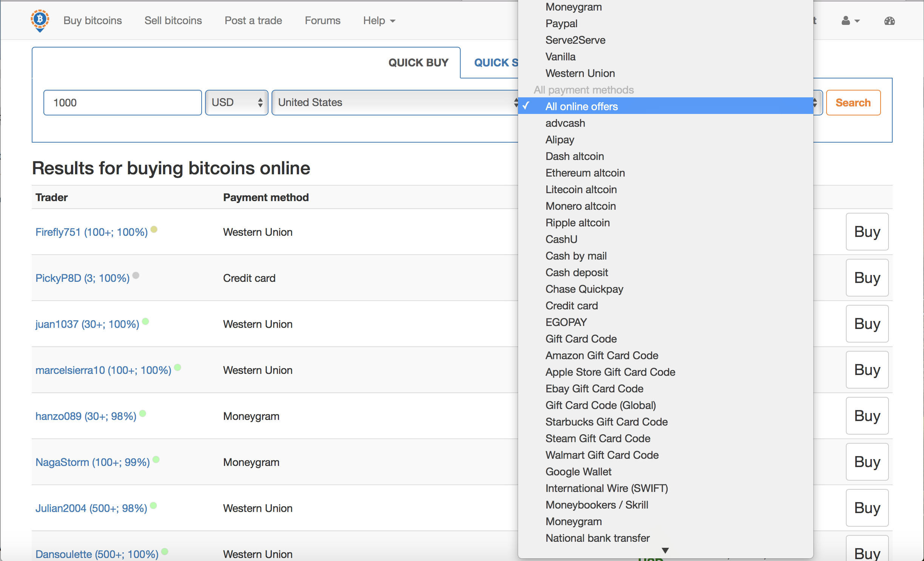Click PickyP8D's gray status dot
Viewport: 924px width, 561px height.
pyautogui.click(x=136, y=275)
